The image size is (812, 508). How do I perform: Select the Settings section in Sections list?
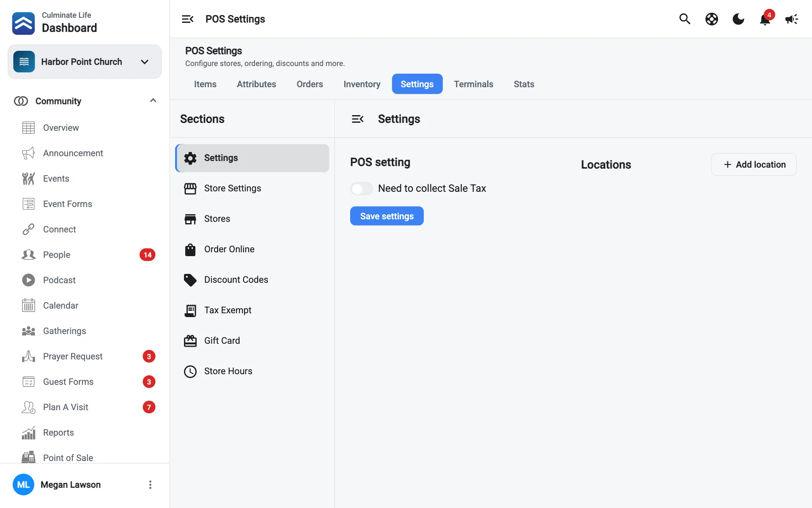pyautogui.click(x=252, y=158)
